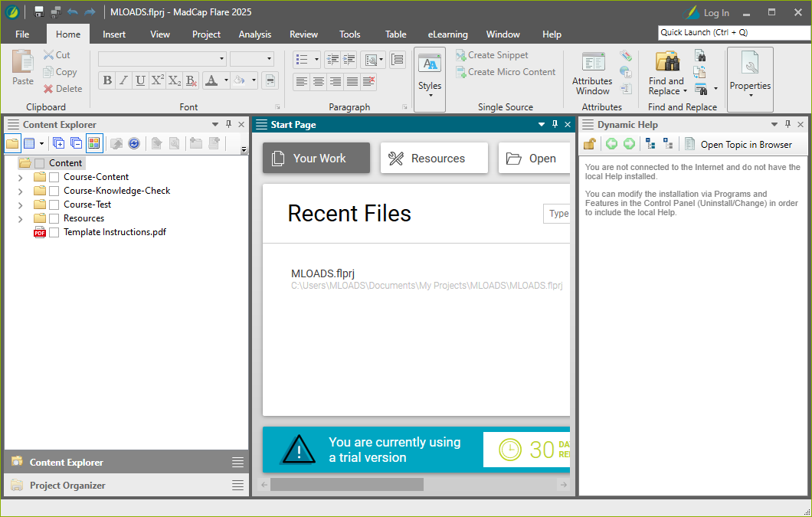Click the Resources button on Start Page

[434, 158]
